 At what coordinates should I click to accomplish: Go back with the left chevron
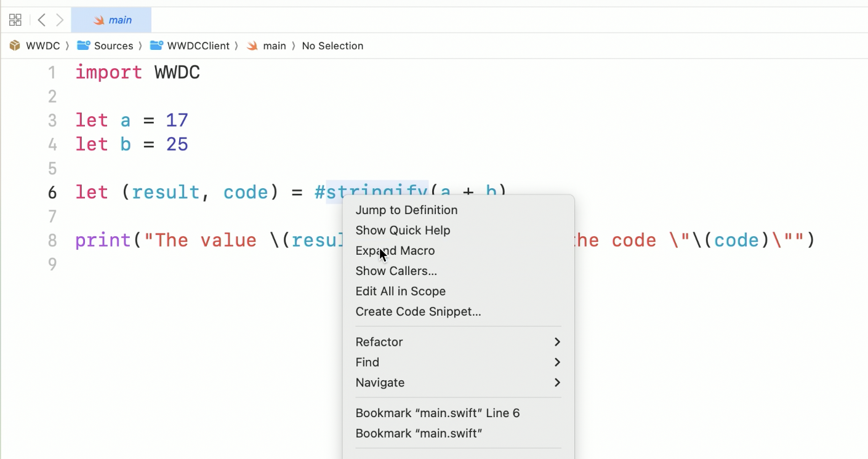[41, 20]
